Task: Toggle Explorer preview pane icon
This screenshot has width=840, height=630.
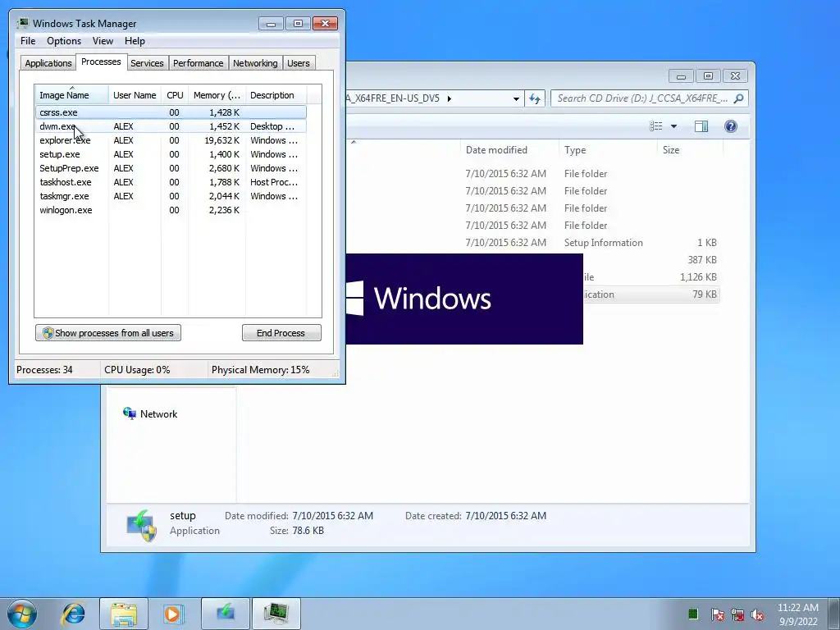Action: coord(701,126)
